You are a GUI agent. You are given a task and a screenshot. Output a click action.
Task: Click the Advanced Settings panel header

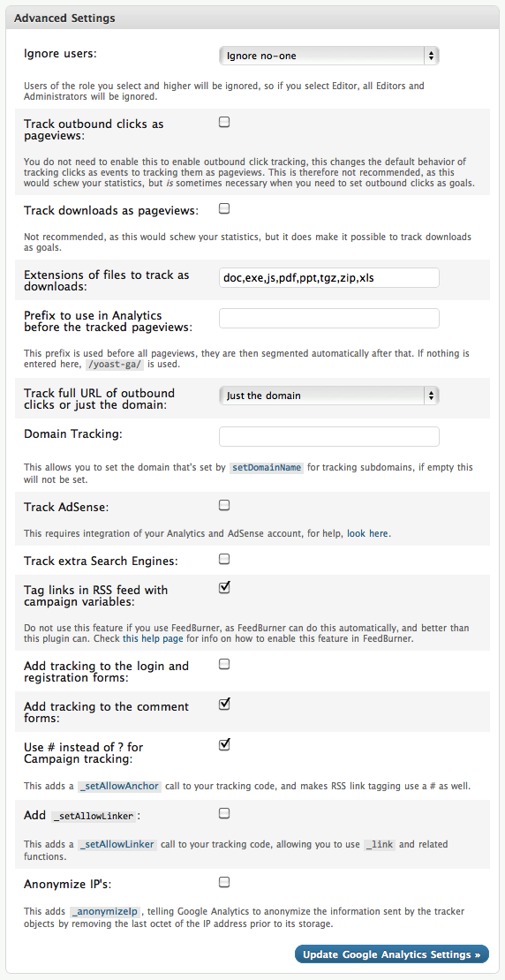tap(253, 19)
